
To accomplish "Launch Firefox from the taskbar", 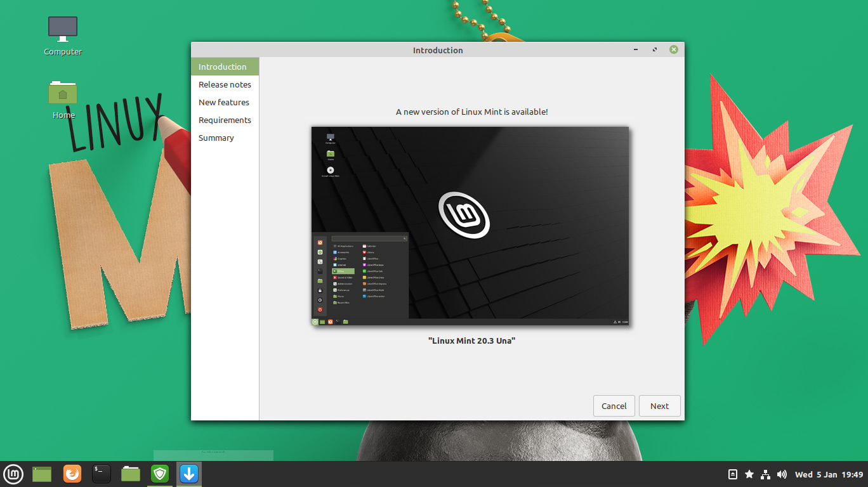I will [x=72, y=474].
